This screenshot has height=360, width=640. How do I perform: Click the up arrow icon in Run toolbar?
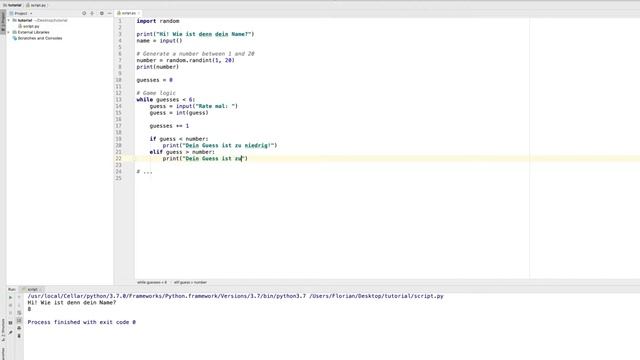click(x=19, y=297)
